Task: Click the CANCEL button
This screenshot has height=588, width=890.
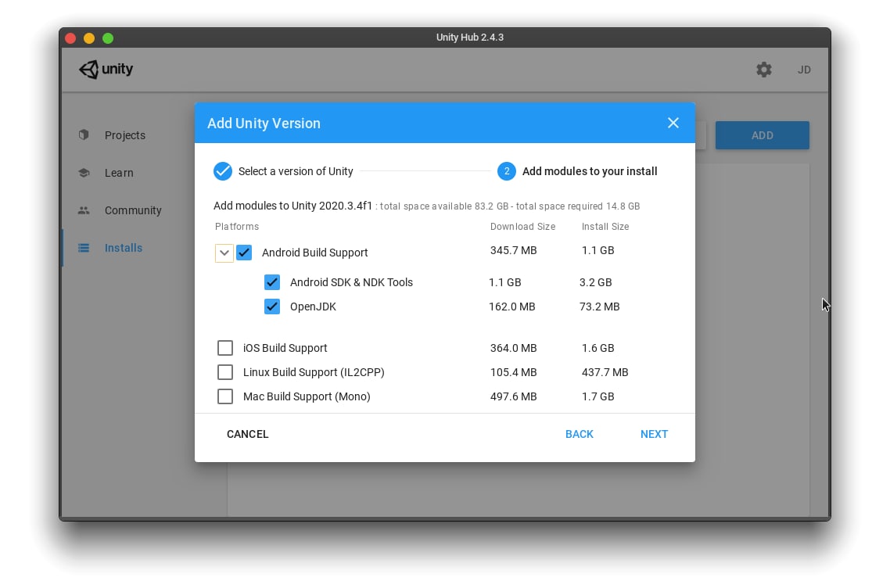Action: [x=247, y=434]
